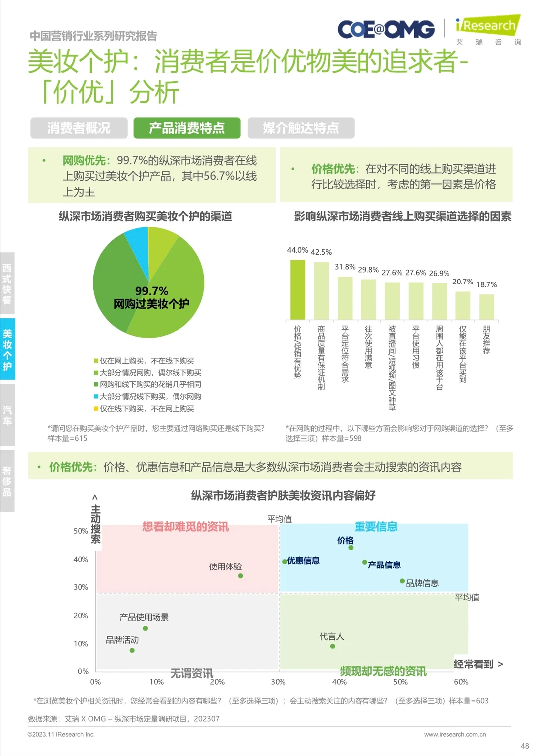Click the ©2023.11 iResearch Inc. footer text

[x=61, y=734]
